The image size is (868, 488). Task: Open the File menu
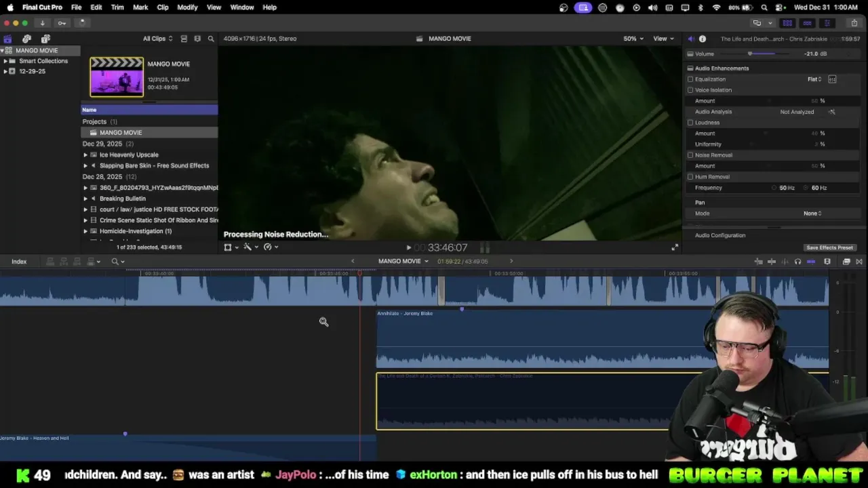76,7
